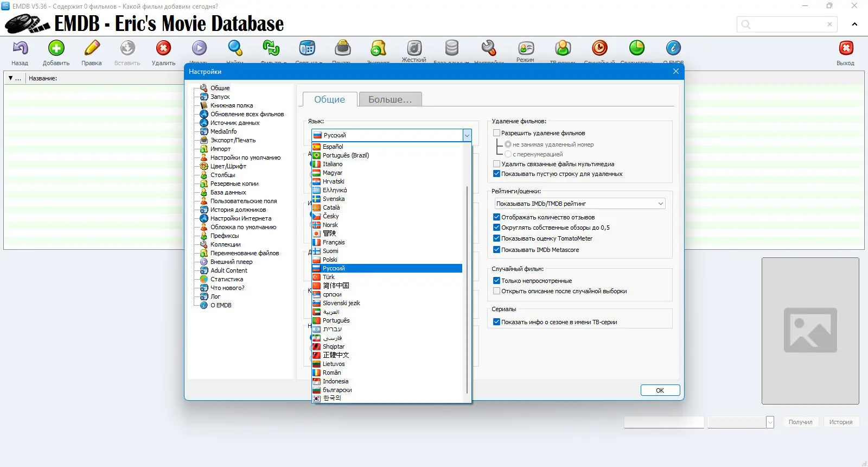Select Türk in the language list

[x=387, y=277]
